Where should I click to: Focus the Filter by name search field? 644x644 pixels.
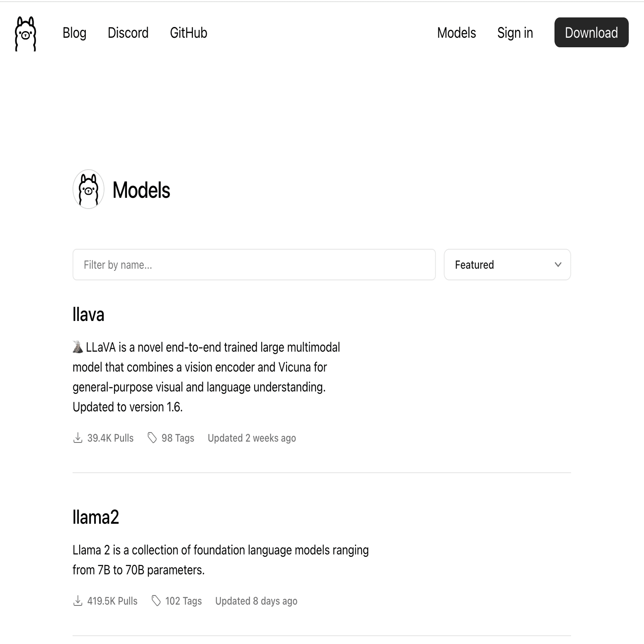[254, 265]
